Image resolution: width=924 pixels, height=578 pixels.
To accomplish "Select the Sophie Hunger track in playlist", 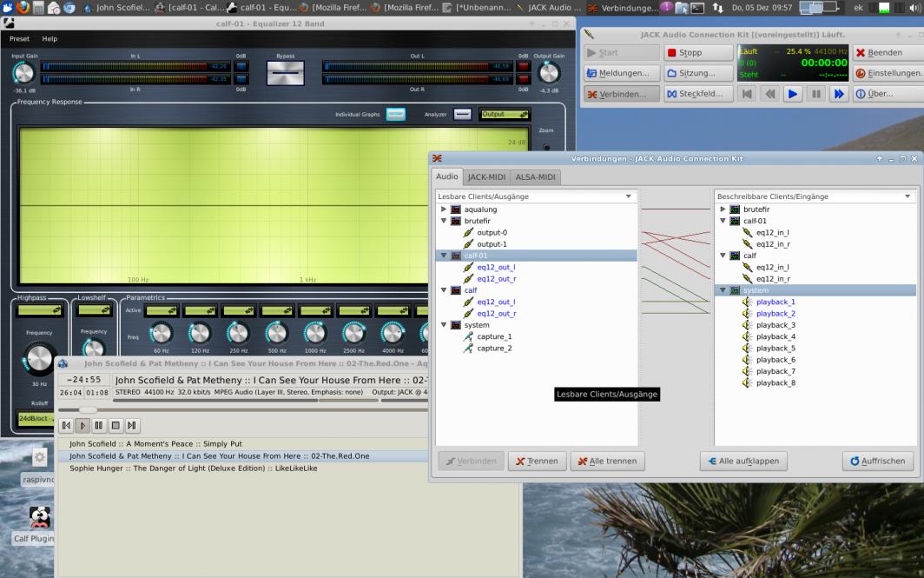I will coord(193,468).
